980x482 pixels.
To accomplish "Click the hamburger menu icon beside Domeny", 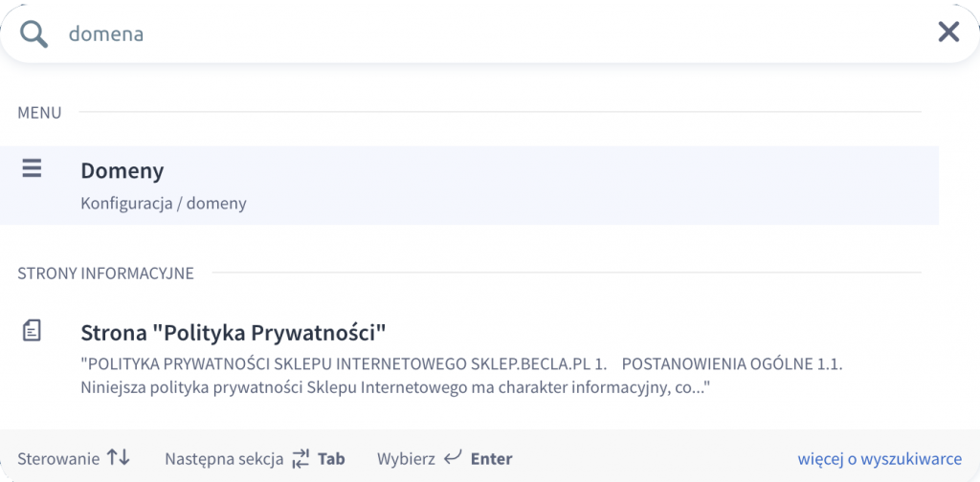I will point(32,168).
